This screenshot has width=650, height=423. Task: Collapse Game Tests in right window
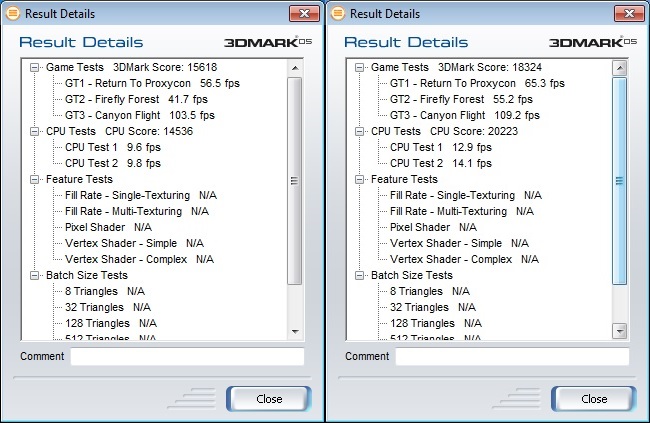(x=359, y=68)
